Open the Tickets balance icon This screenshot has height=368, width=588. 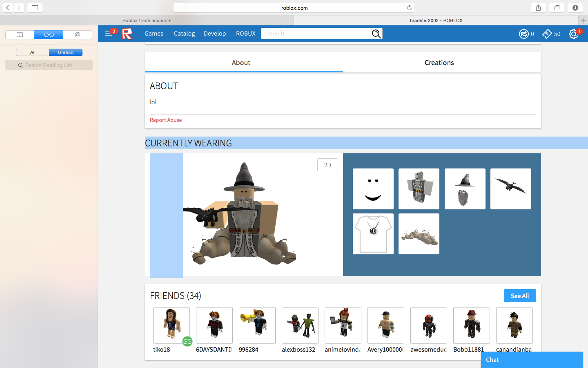click(547, 34)
